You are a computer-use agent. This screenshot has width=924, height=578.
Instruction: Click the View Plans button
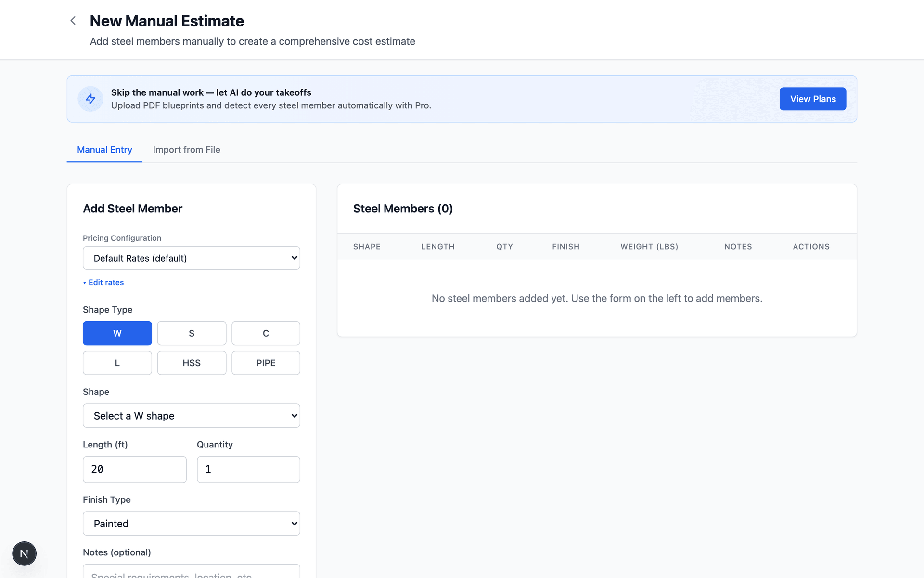(812, 99)
